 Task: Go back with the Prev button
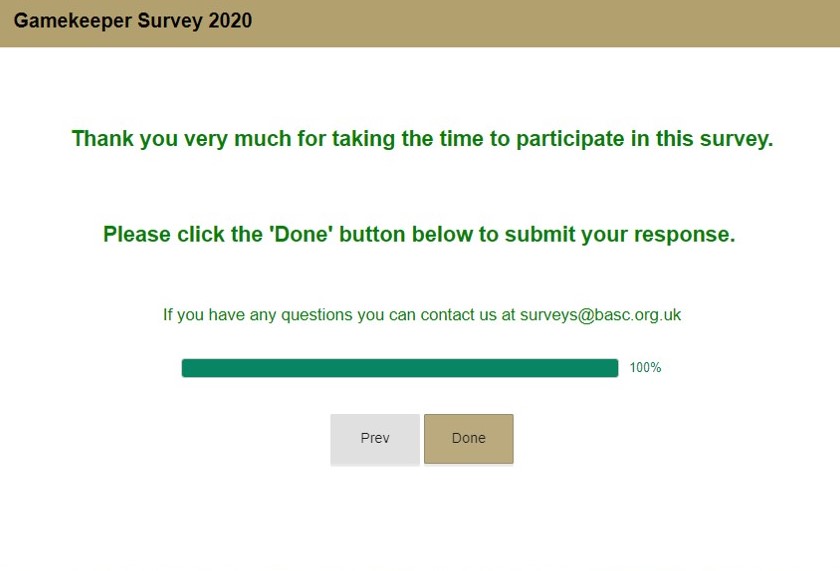(x=375, y=439)
